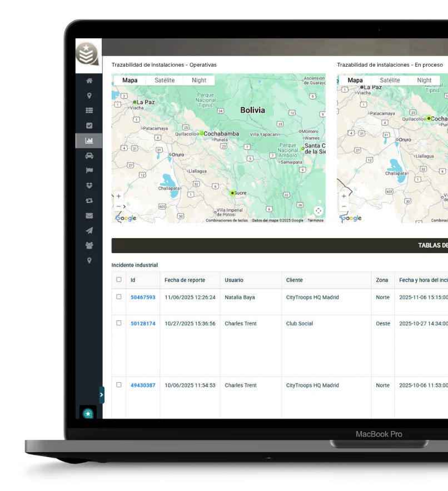The height and width of the screenshot is (491, 448).
Task: Click the Google logo on Operativas map
Action: point(126,218)
